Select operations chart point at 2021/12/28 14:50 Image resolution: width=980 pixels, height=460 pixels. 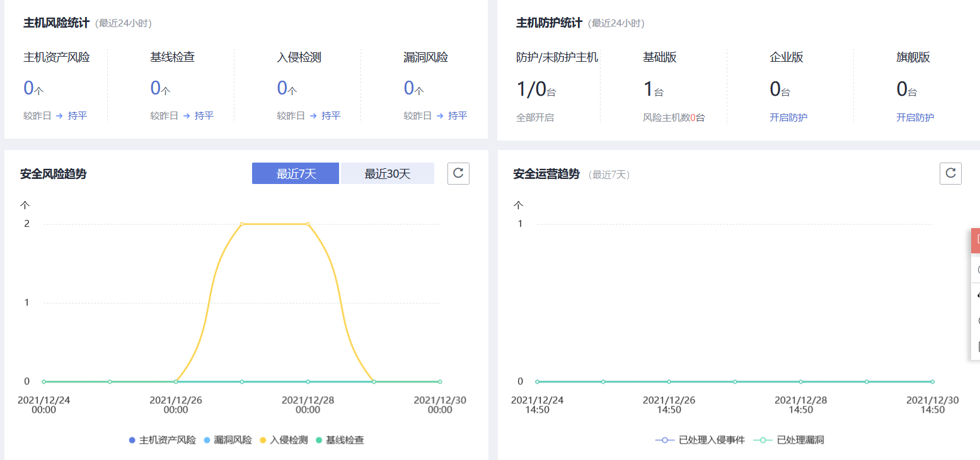[800, 381]
